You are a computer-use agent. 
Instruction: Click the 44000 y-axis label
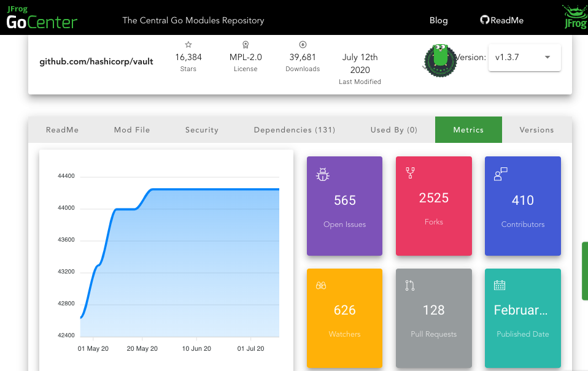pos(66,208)
